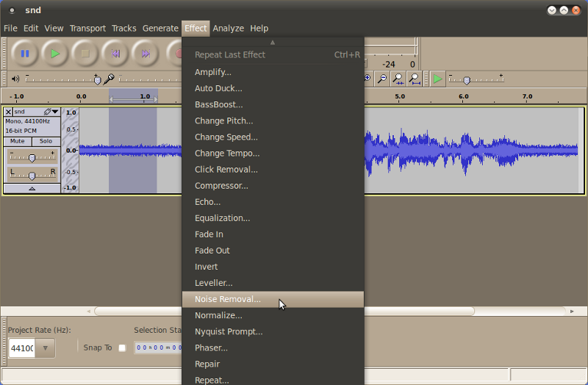Open the Analyze menu
Viewport: 588px width, 385px height.
228,29
